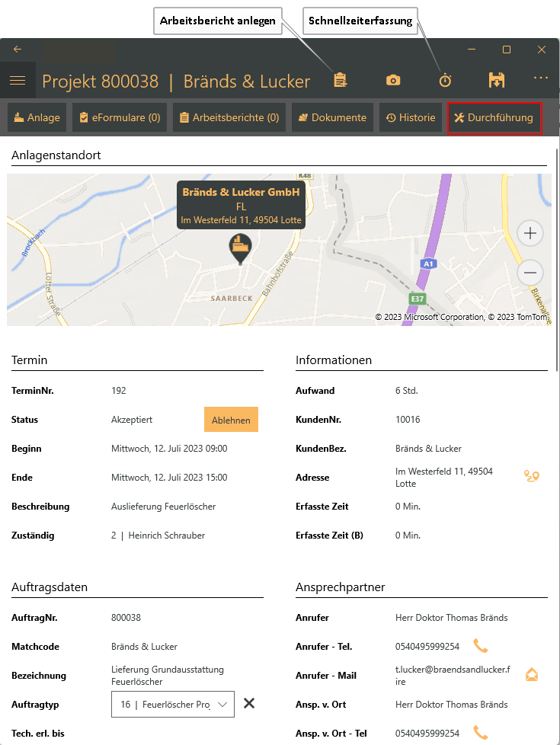
Task: Zoom out on the map
Action: coord(530,273)
